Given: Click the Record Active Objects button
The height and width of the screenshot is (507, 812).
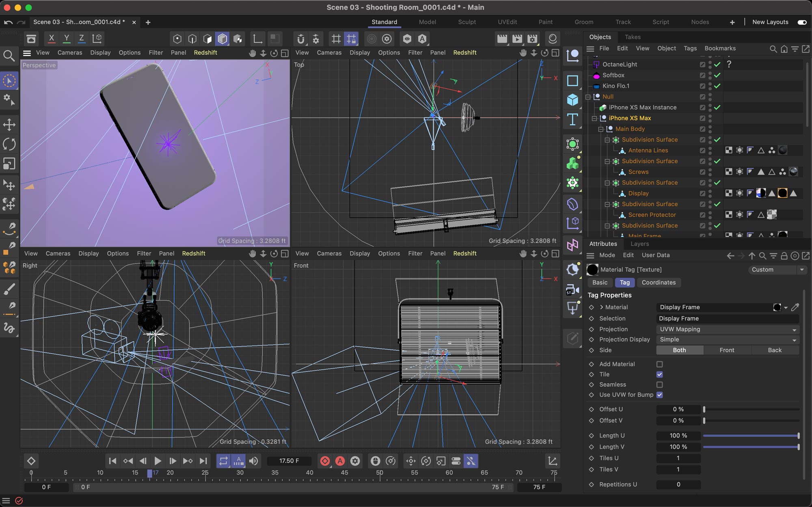Looking at the screenshot, I should coord(325,461).
